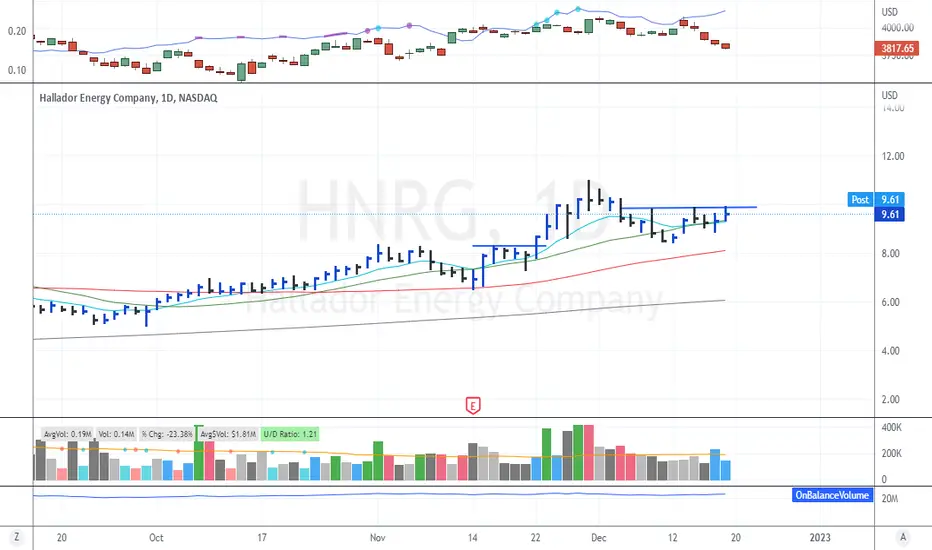Click the earnings 'E' marker icon
Screen dimensions: 932x550
[x=473, y=406]
